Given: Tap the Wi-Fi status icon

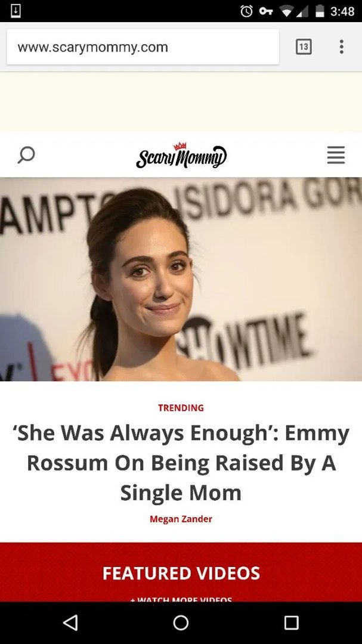Looking at the screenshot, I should click(x=286, y=11).
